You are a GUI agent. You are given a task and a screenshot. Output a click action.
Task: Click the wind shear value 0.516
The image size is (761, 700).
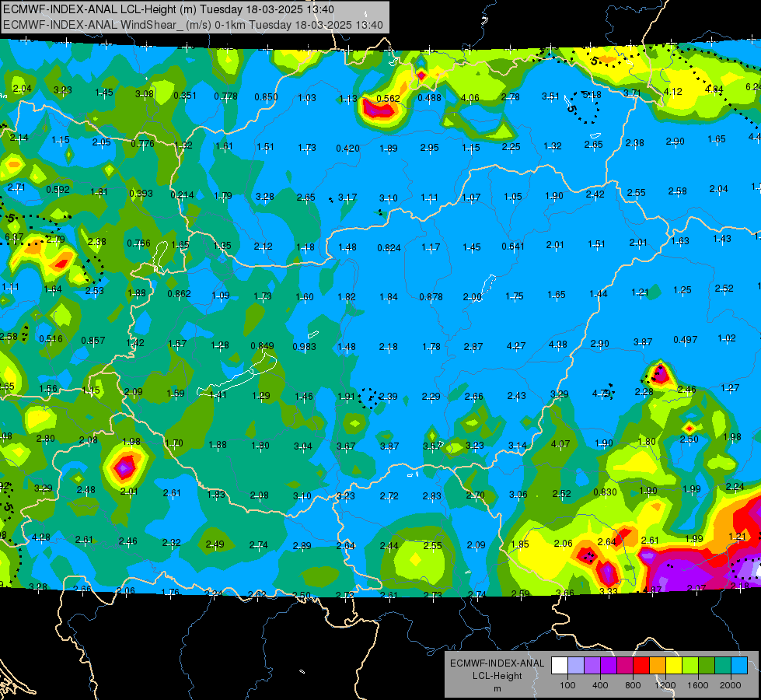click(x=51, y=338)
